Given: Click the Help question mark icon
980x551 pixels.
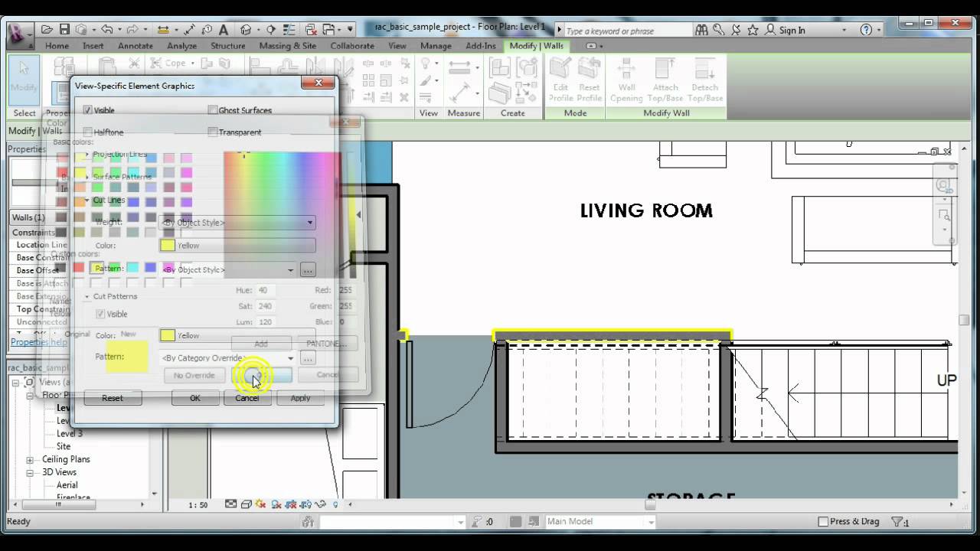Looking at the screenshot, I should click(866, 30).
